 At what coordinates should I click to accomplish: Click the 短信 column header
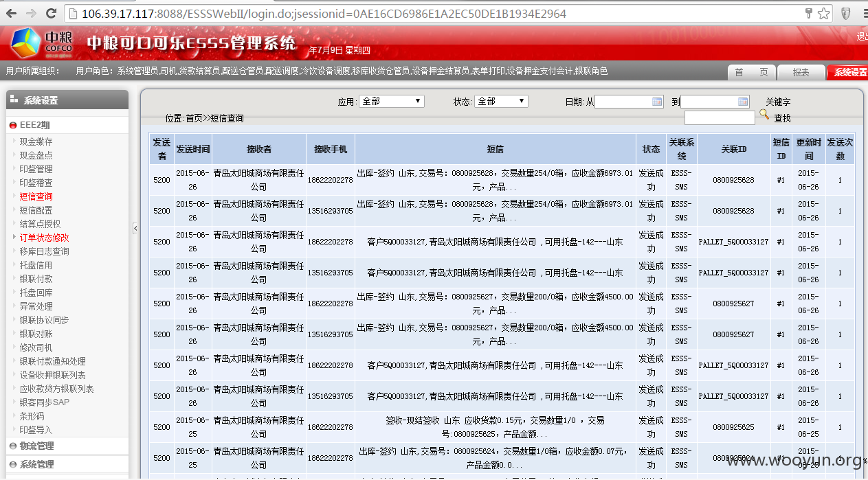495,149
